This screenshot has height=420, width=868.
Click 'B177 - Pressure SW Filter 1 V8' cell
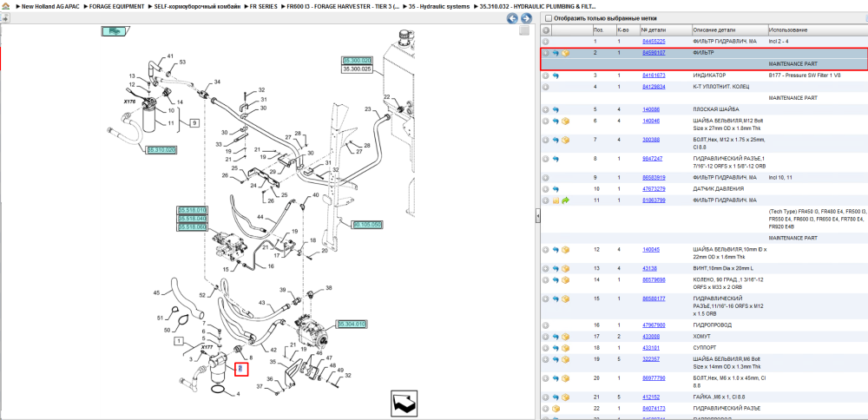tap(805, 75)
